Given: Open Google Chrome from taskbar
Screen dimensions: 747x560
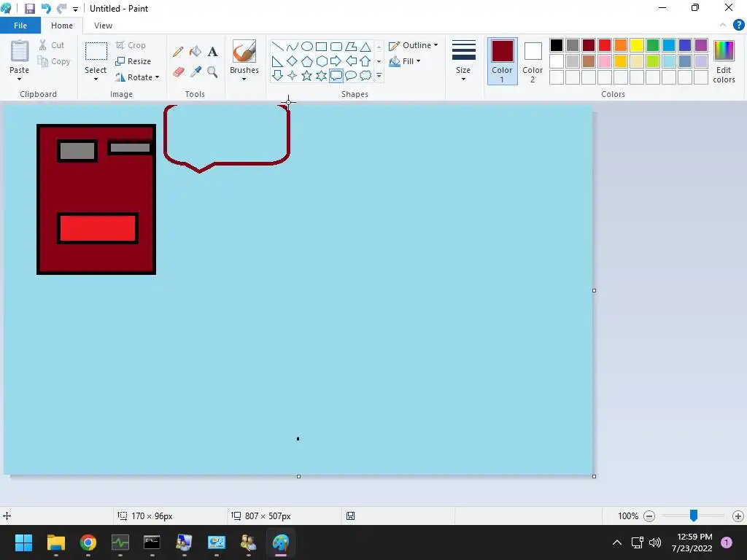Looking at the screenshot, I should point(88,542).
